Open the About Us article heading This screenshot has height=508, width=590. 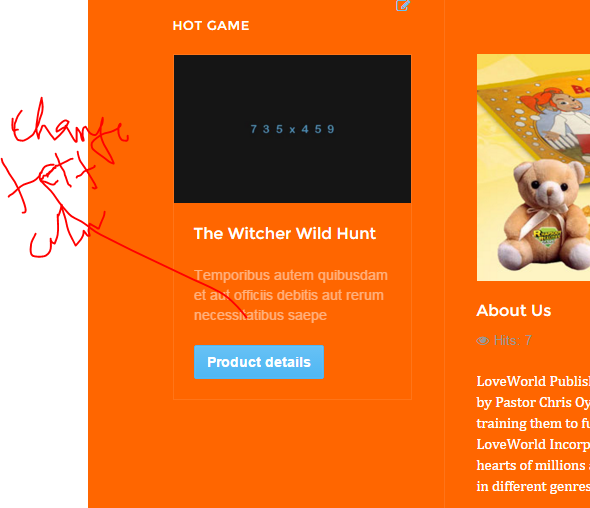[x=514, y=311]
